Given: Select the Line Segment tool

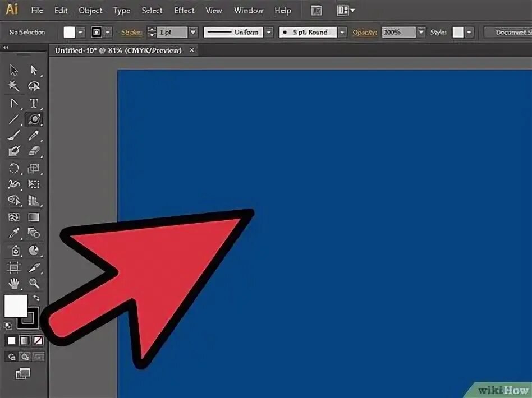Looking at the screenshot, I should pyautogui.click(x=14, y=119).
